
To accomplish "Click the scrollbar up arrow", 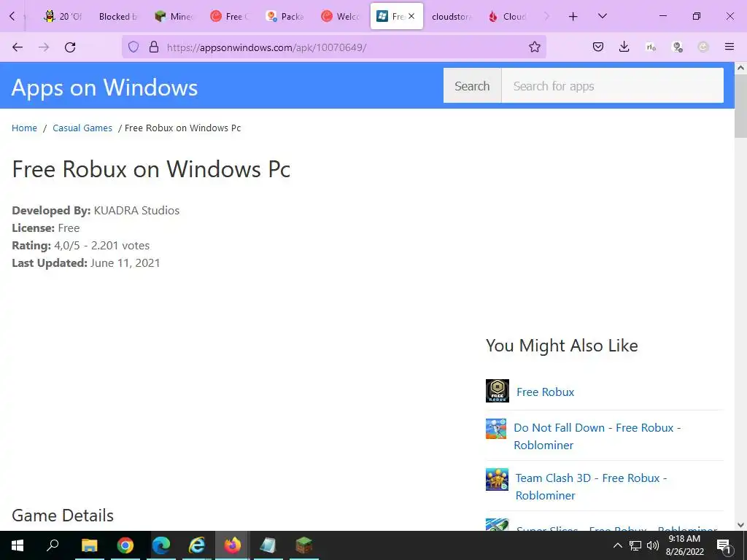I will click(x=740, y=68).
